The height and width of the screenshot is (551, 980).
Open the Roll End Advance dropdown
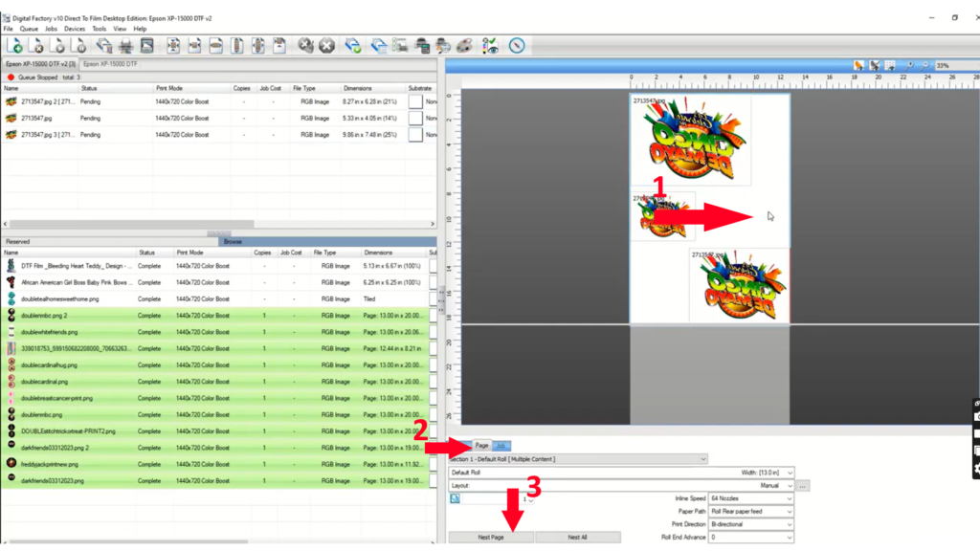coord(750,538)
